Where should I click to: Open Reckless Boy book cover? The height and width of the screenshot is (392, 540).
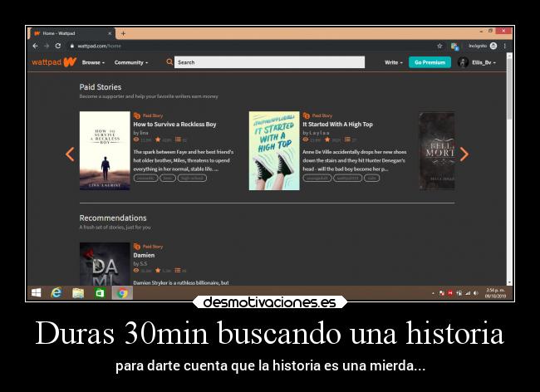(x=105, y=151)
